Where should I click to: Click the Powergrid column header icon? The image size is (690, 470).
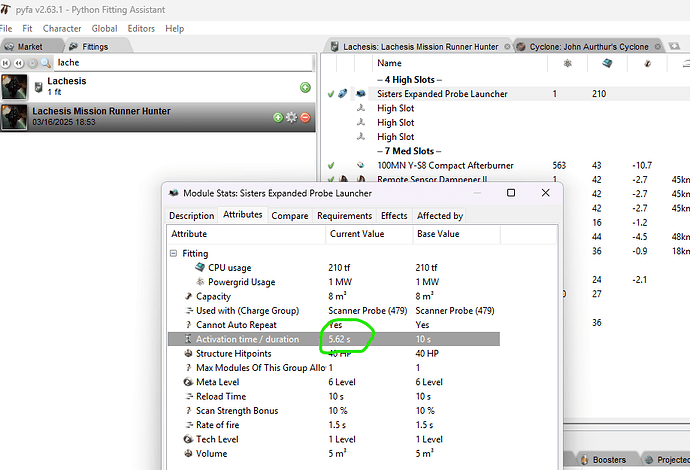pos(568,63)
